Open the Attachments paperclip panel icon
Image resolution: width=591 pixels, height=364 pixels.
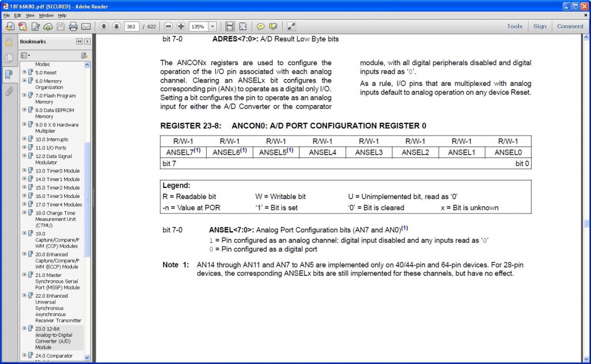pyautogui.click(x=9, y=91)
